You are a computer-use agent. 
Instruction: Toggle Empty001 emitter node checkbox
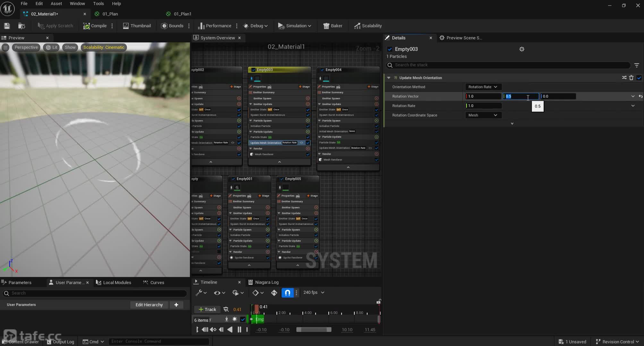233,179
